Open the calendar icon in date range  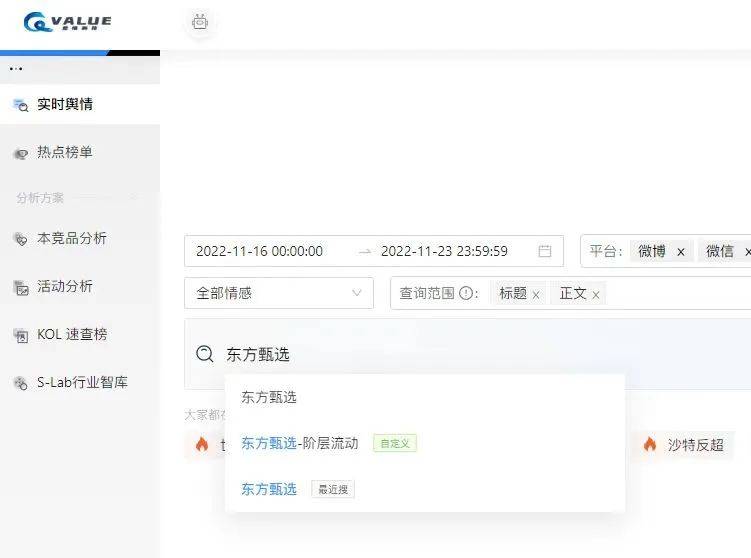pyautogui.click(x=545, y=251)
